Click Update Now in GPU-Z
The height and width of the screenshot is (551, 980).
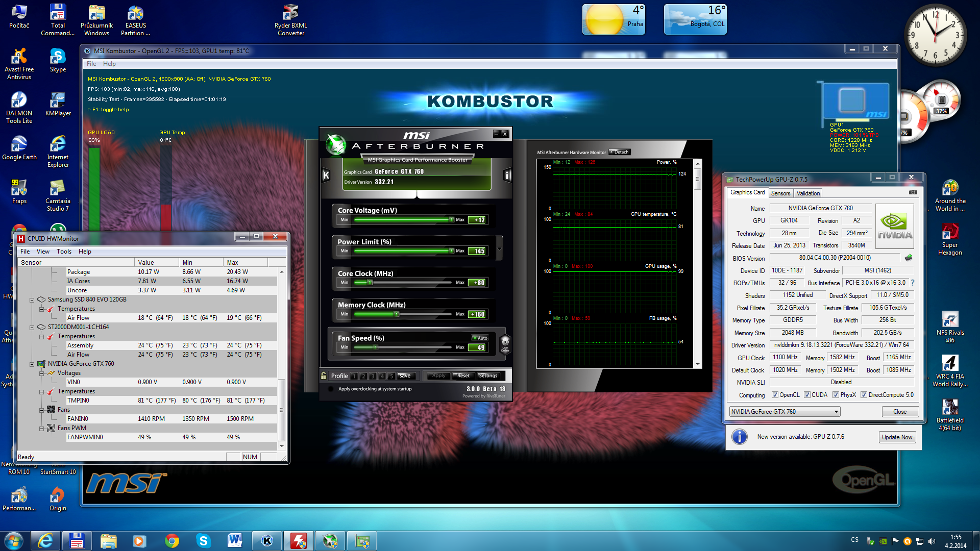(897, 437)
